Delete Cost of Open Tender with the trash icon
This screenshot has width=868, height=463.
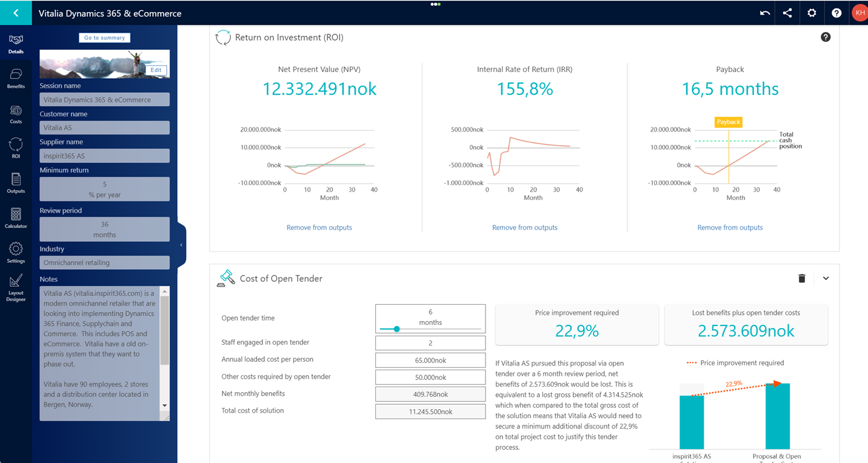tap(801, 278)
